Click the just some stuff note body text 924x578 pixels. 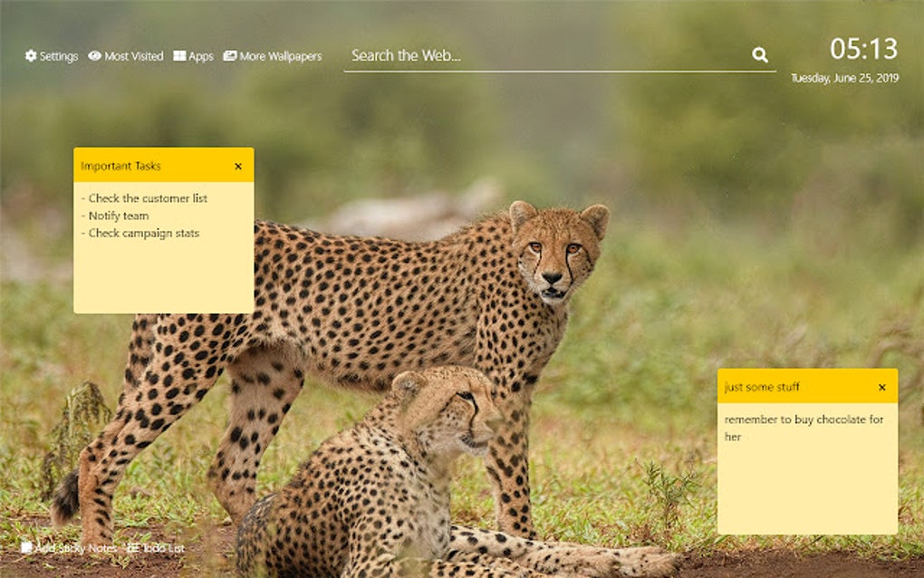pyautogui.click(x=803, y=428)
